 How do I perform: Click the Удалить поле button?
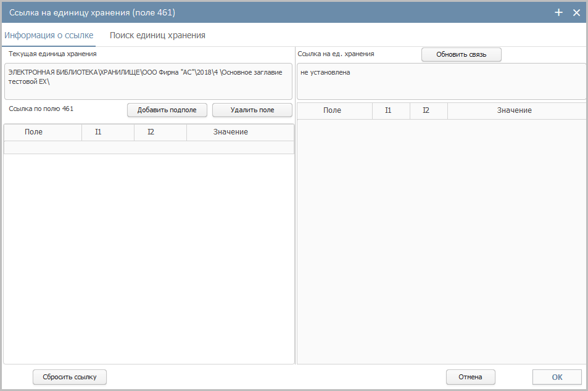pos(252,110)
